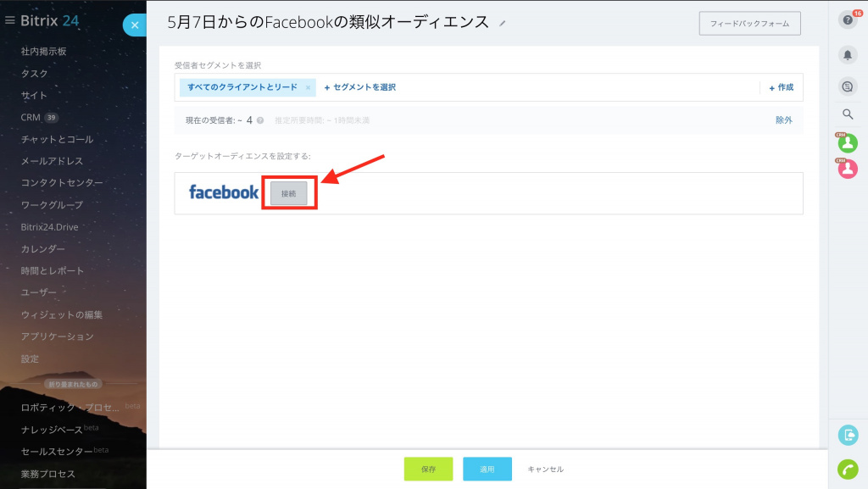
Task: Click the green 保存 button
Action: click(428, 470)
